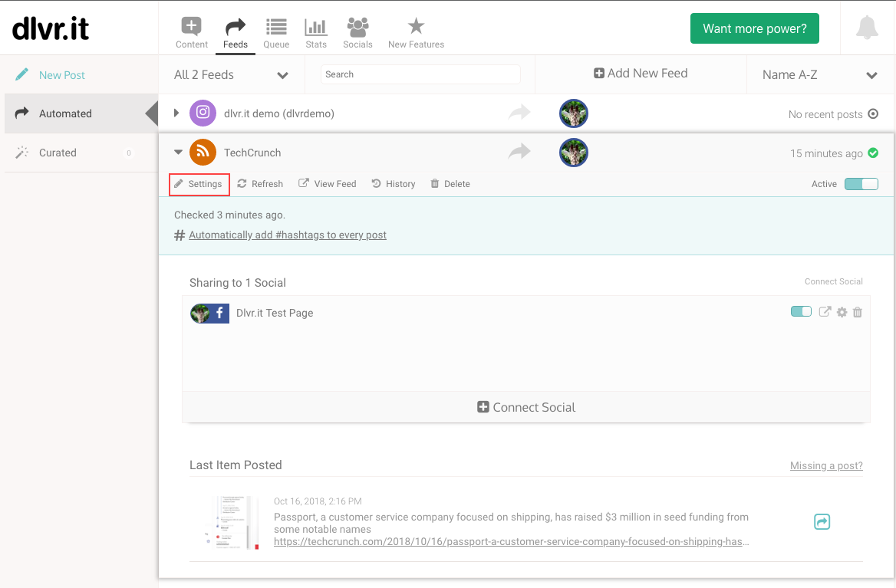
Task: Click No recent posts status icon
Action: coord(873,113)
